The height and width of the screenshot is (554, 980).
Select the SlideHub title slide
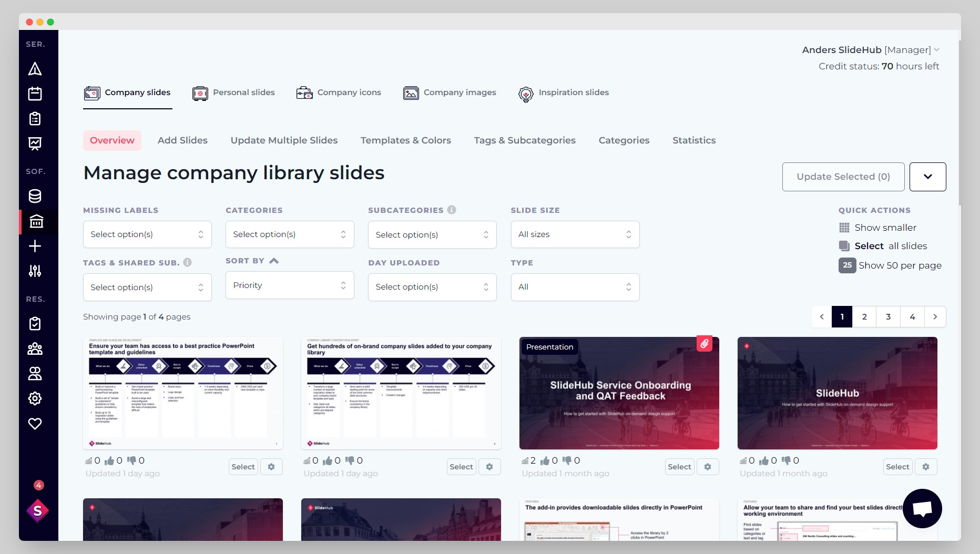tap(897, 467)
